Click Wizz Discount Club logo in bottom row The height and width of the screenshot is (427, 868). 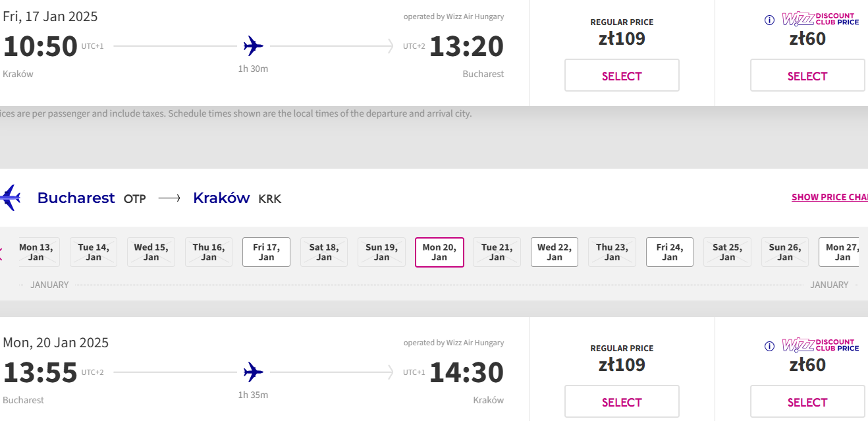[821, 345]
